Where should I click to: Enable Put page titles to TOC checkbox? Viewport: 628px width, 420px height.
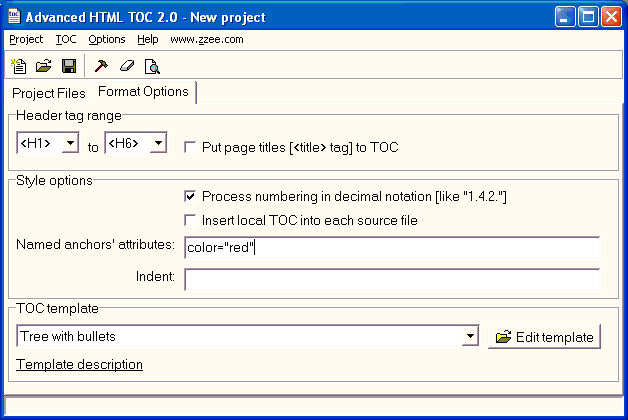(190, 147)
